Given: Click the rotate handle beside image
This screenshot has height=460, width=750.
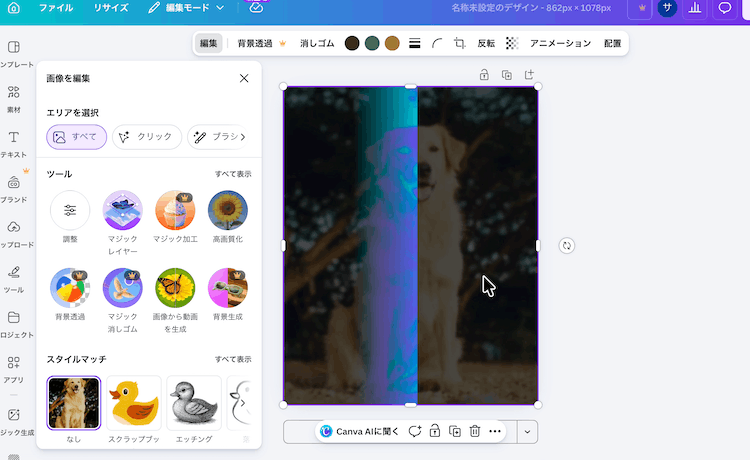Looking at the screenshot, I should (x=567, y=246).
